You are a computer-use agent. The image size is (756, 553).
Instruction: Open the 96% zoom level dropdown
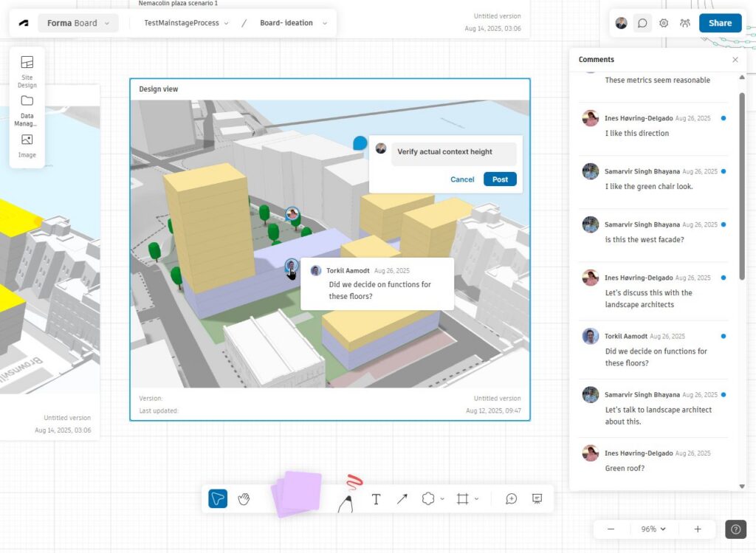653,529
